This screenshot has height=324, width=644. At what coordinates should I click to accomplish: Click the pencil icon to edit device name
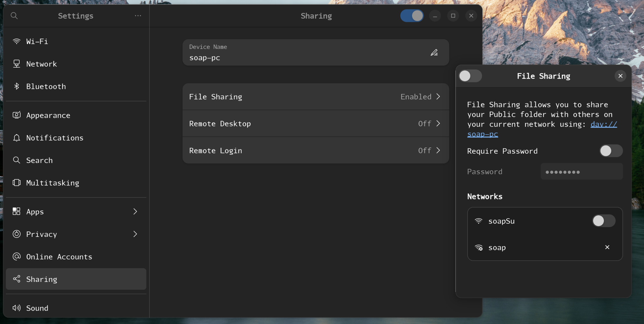[434, 53]
